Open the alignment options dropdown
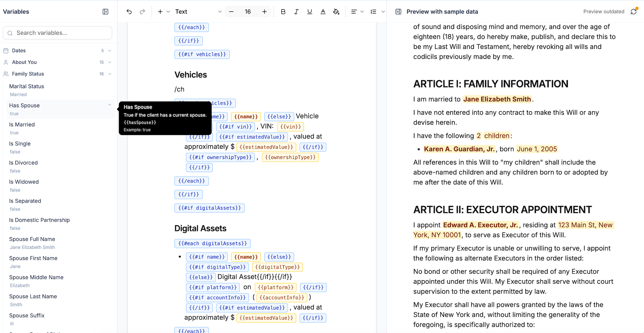 [x=357, y=11]
